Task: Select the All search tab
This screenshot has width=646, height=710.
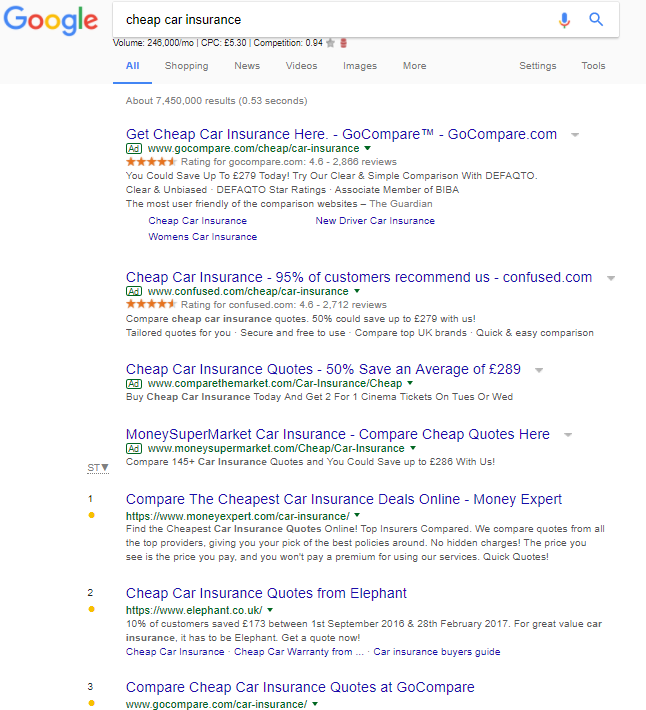Action: click(132, 66)
